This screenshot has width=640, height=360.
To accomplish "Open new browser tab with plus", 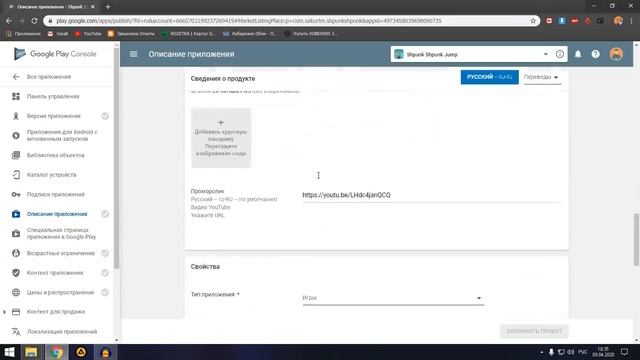I will (108, 7).
